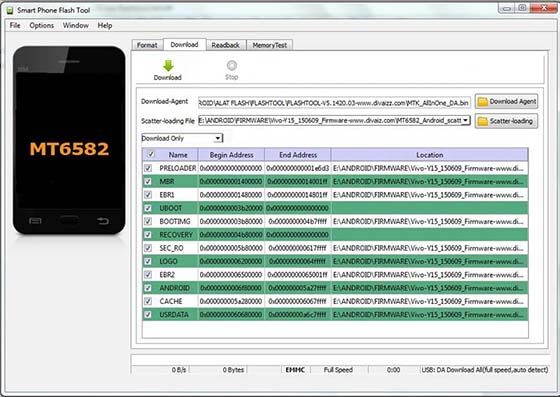Select the Download tab
560x397 pixels.
pos(184,44)
